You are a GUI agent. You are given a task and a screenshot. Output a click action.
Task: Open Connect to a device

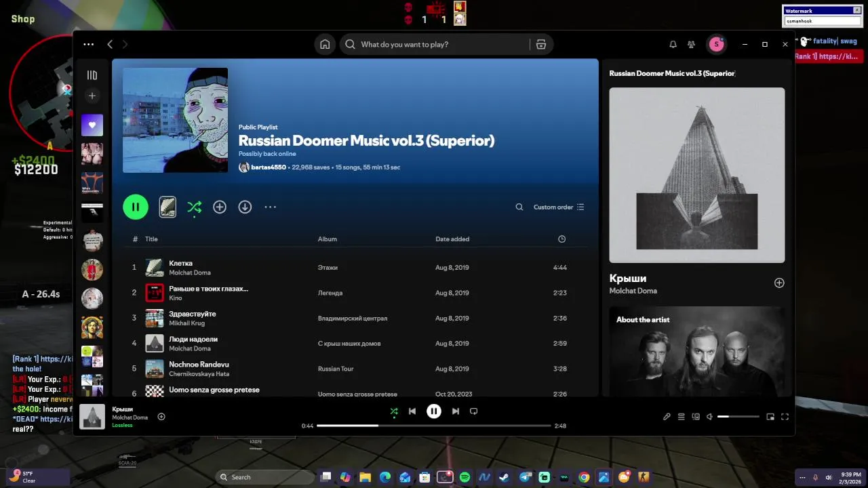pyautogui.click(x=696, y=417)
